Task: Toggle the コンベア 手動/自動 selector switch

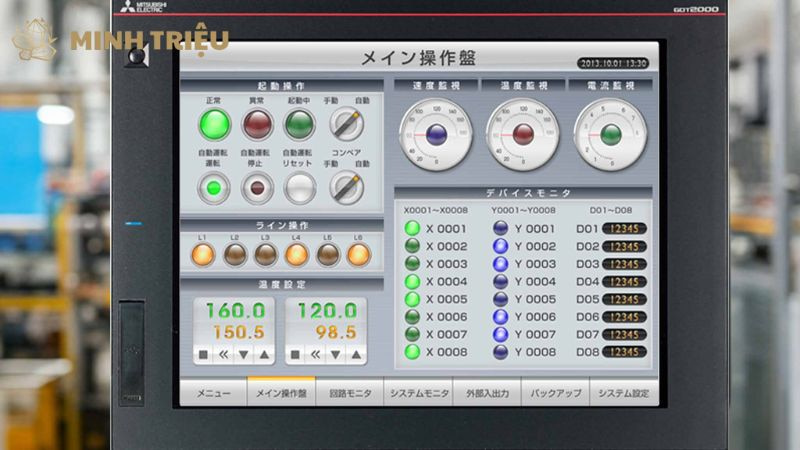Action: pos(346,187)
